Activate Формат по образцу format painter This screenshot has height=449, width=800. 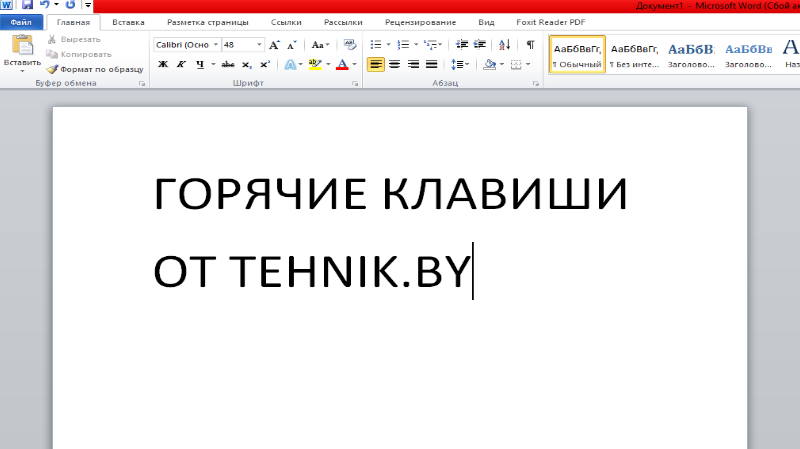click(x=95, y=69)
